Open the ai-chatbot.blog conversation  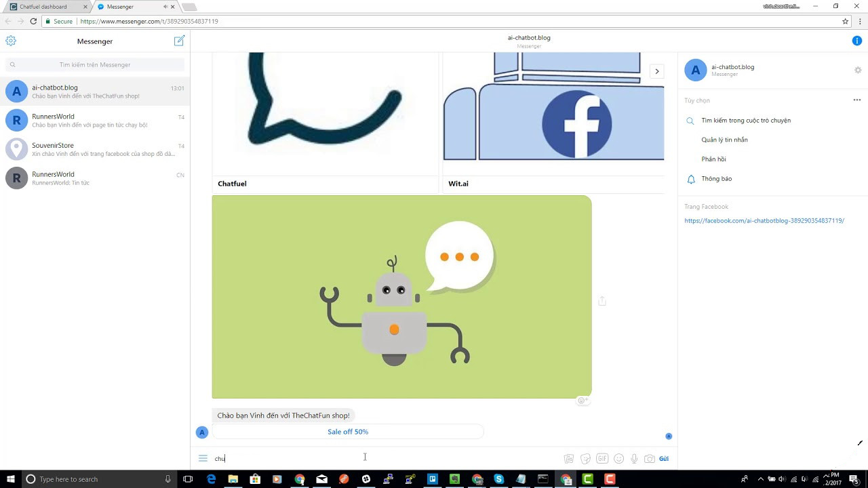95,91
